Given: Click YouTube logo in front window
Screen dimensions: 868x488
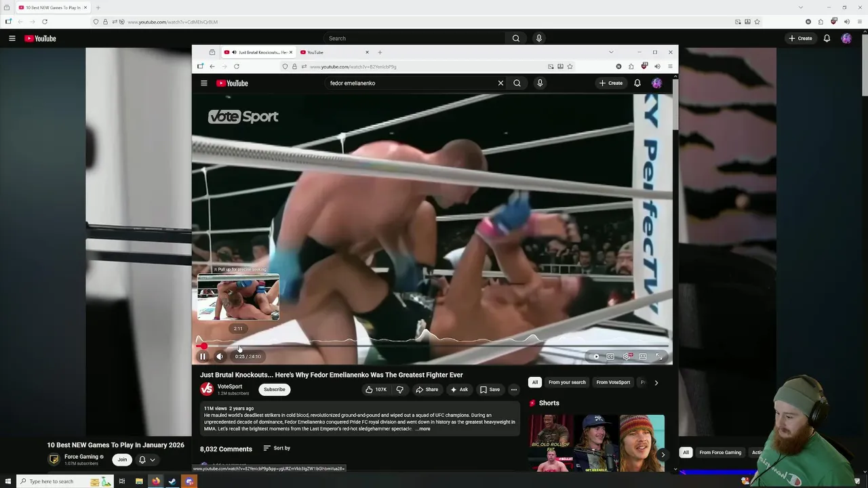Looking at the screenshot, I should pyautogui.click(x=233, y=83).
